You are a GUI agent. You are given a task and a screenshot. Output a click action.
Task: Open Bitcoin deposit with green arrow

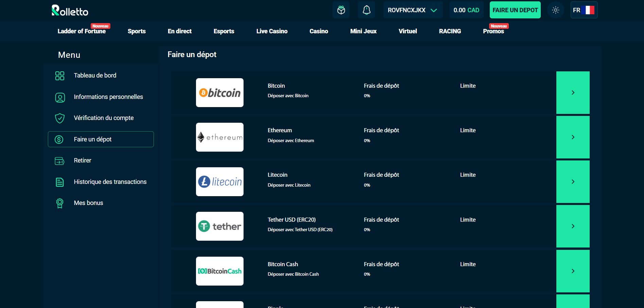coord(573,92)
